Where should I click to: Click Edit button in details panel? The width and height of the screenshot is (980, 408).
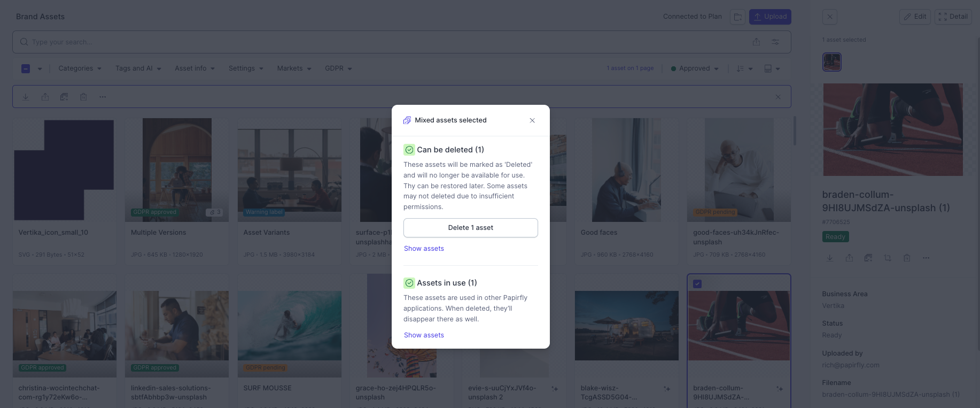915,17
